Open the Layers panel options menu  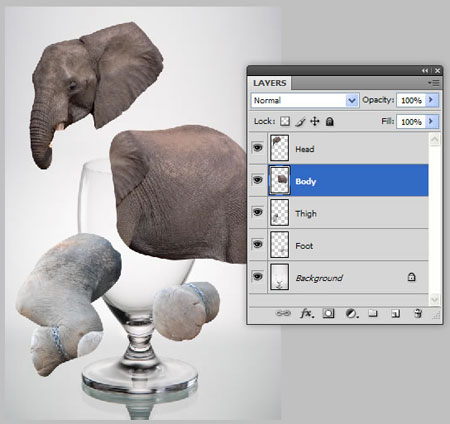[x=435, y=82]
